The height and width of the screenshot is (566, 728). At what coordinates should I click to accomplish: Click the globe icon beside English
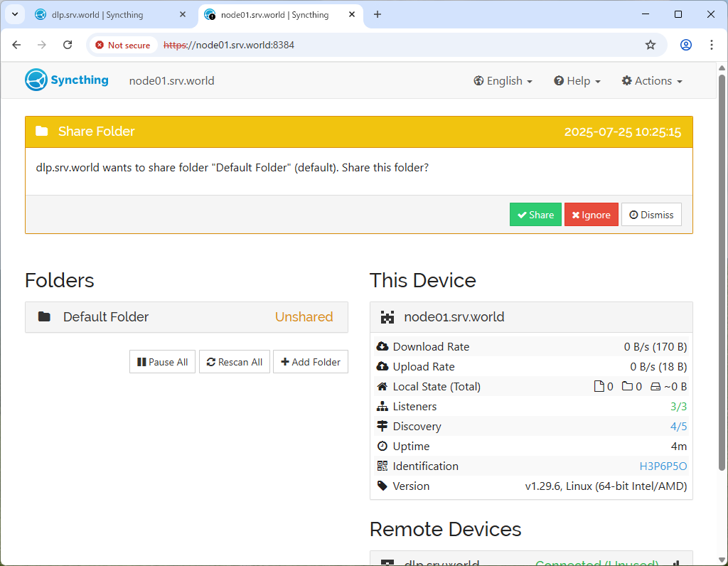coord(478,81)
